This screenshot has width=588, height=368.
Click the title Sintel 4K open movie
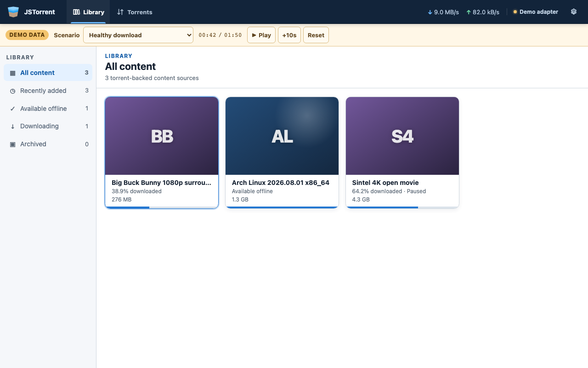tap(385, 183)
